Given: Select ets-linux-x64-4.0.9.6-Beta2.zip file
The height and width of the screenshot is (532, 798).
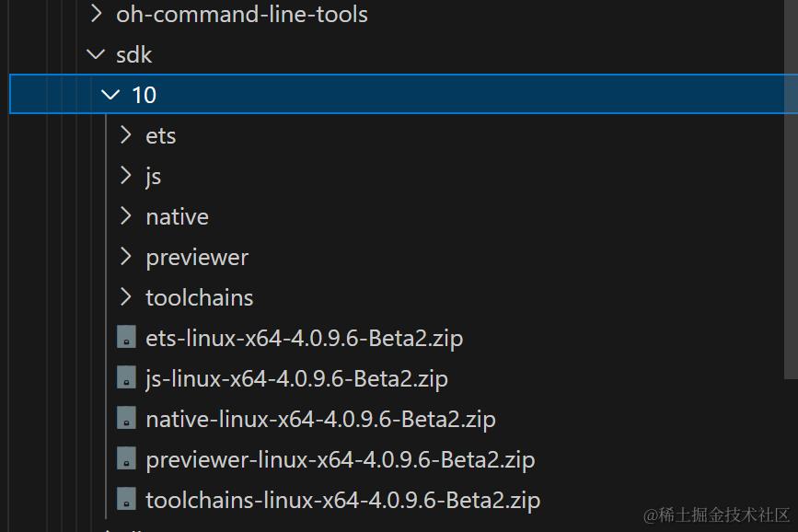Looking at the screenshot, I should coord(304,338).
